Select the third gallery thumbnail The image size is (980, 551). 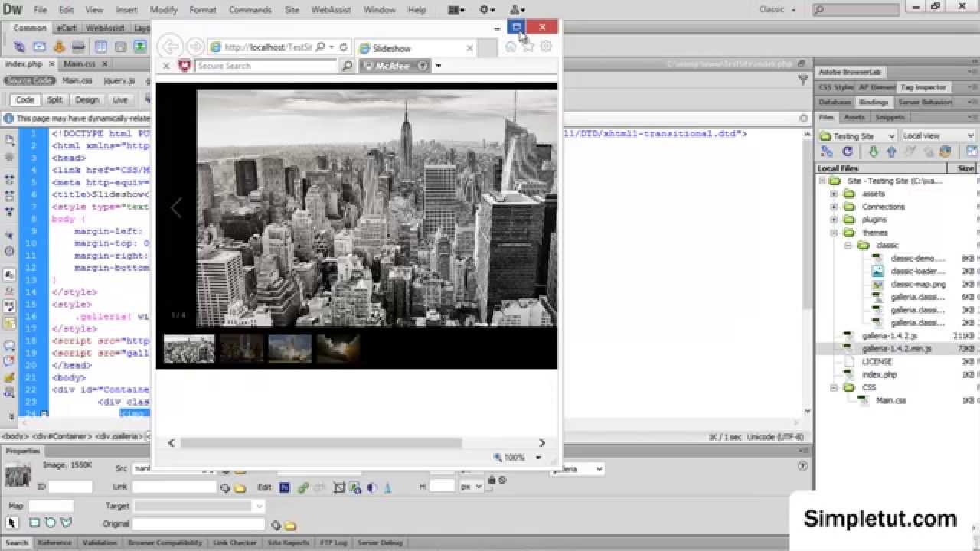290,348
